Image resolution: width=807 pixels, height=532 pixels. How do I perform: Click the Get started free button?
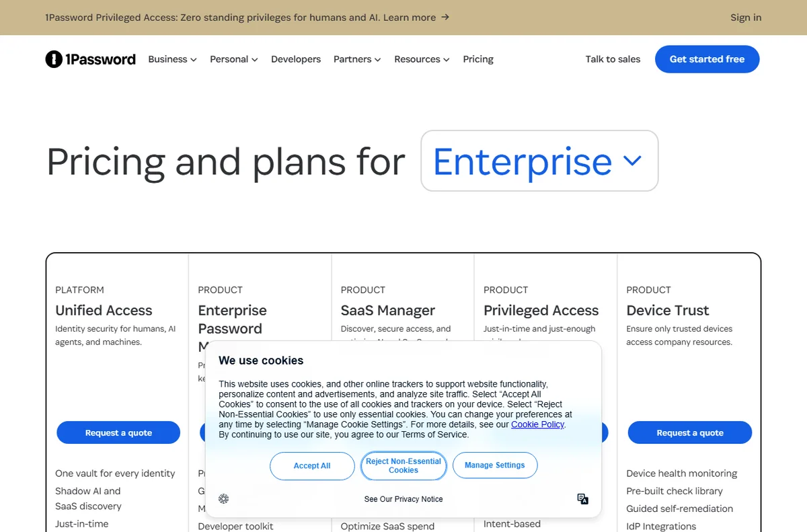pyautogui.click(x=707, y=59)
